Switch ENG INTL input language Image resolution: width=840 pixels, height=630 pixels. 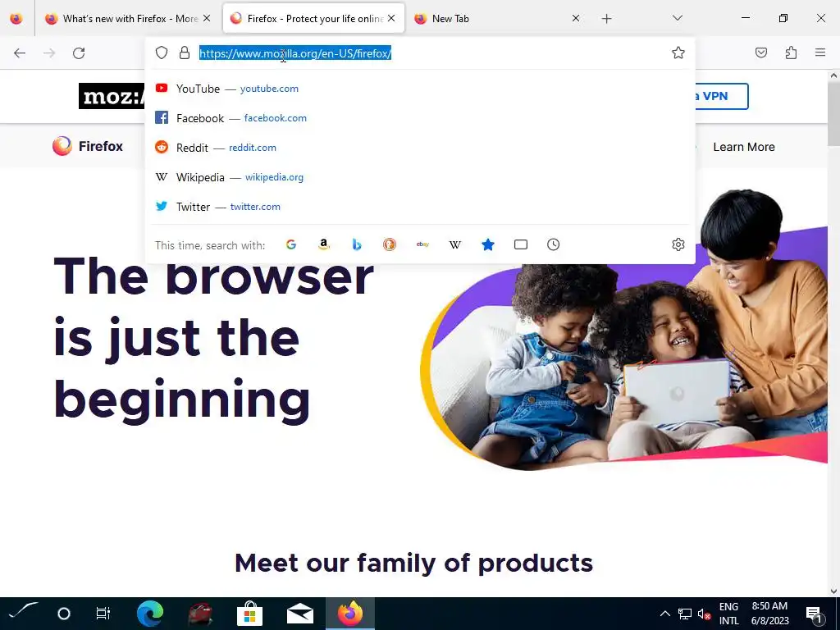click(728, 614)
